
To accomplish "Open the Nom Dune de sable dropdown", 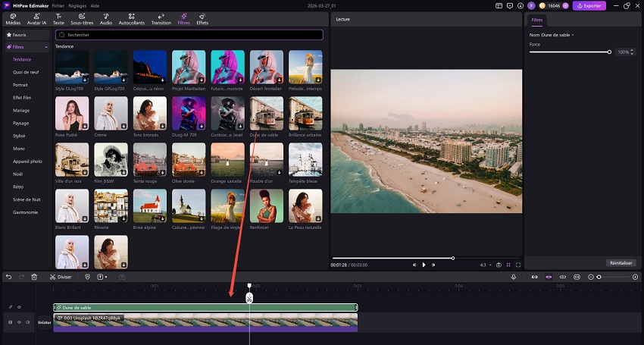I will click(574, 35).
